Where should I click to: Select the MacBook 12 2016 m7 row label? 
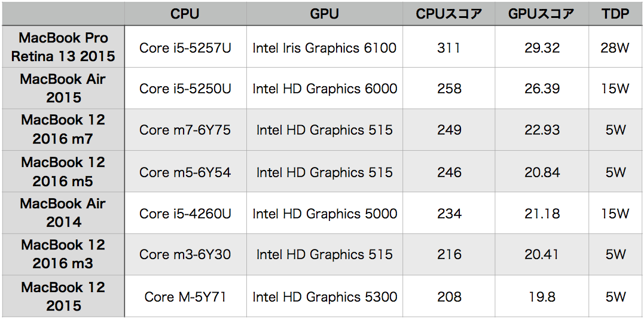(x=63, y=129)
